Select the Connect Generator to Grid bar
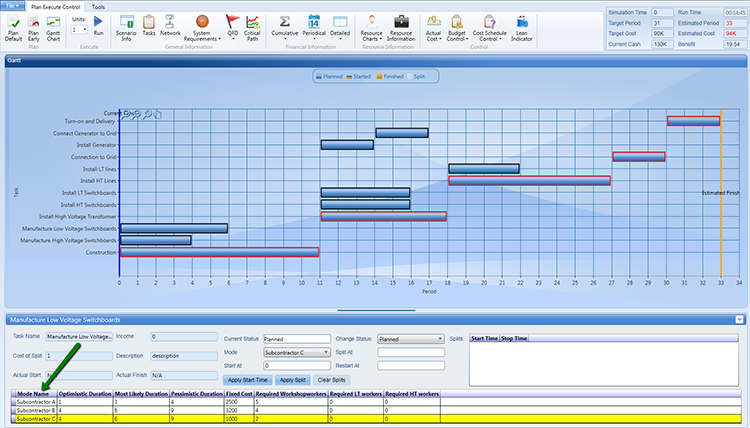Screen dimensions: 750x428 point(402,132)
